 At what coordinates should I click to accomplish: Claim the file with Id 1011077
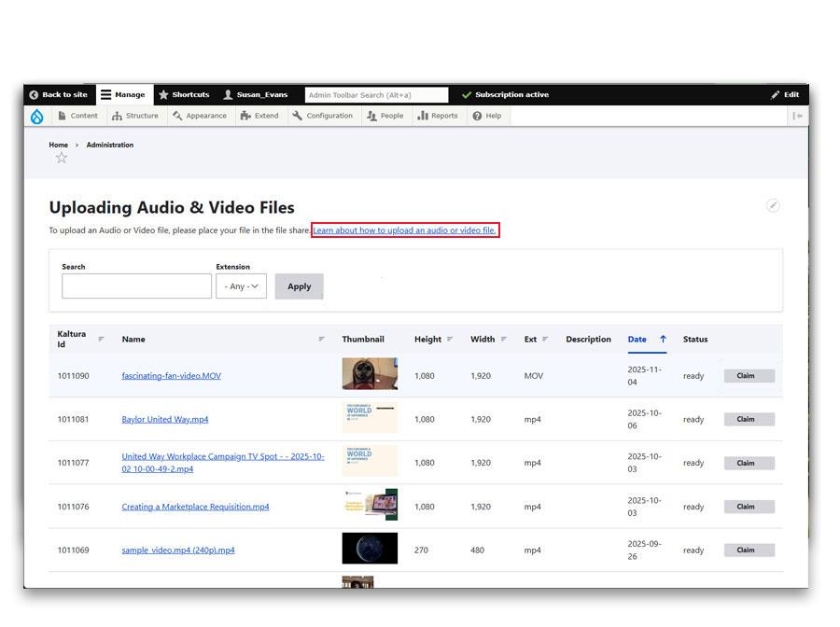[749, 463]
